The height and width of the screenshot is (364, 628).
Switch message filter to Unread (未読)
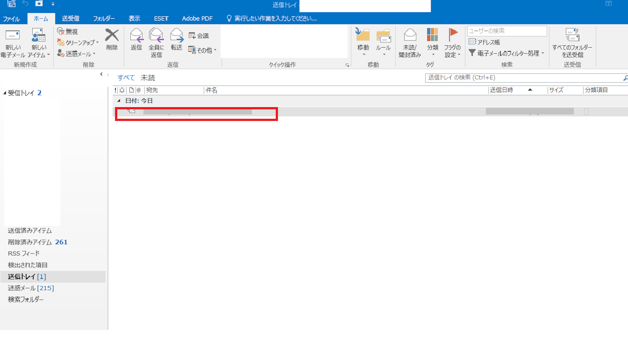(148, 78)
